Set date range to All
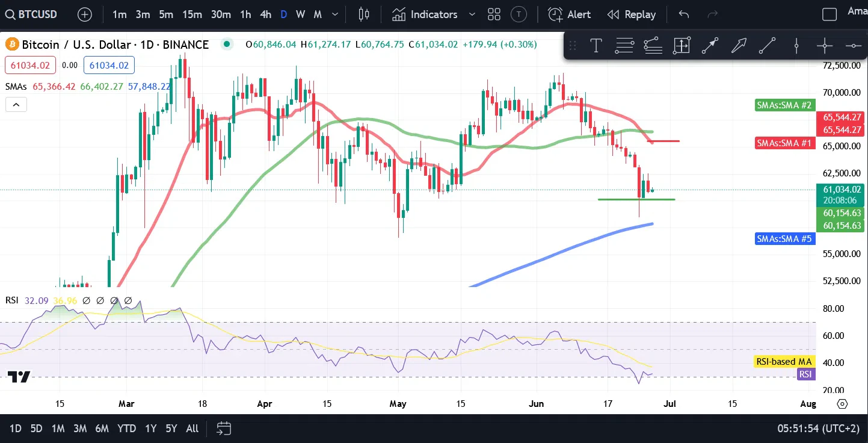This screenshot has height=443, width=868. click(x=192, y=429)
